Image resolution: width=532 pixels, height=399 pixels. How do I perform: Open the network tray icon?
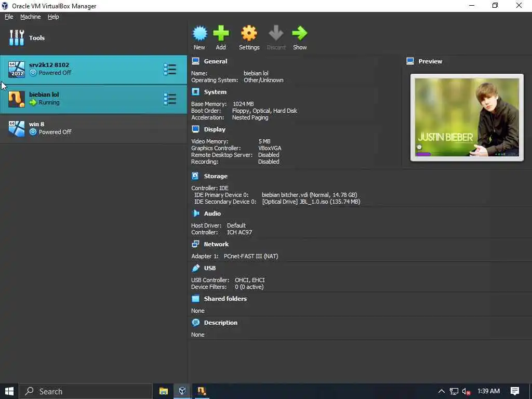(454, 392)
